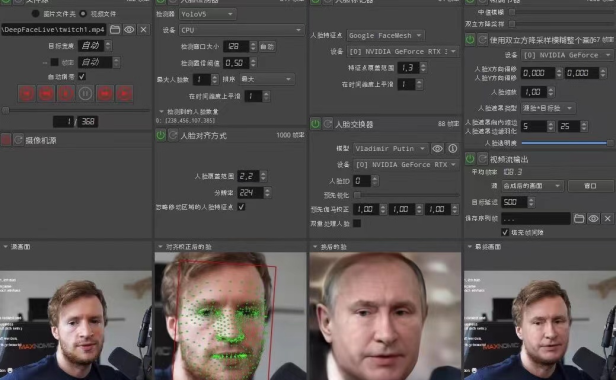Click the 检测窗口大小 128 value field
The width and height of the screenshot is (616, 380).
click(236, 46)
